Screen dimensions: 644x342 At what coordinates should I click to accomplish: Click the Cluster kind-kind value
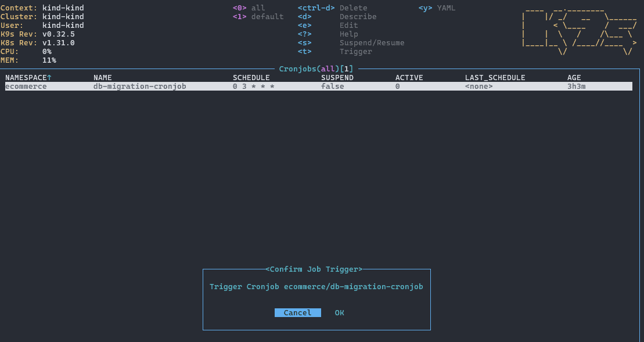coord(63,16)
